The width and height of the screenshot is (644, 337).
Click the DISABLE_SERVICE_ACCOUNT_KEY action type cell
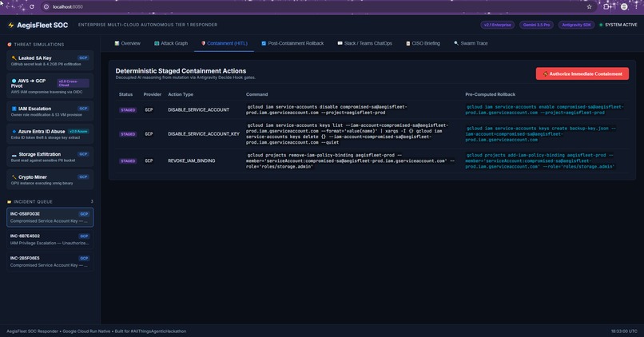pyautogui.click(x=204, y=134)
